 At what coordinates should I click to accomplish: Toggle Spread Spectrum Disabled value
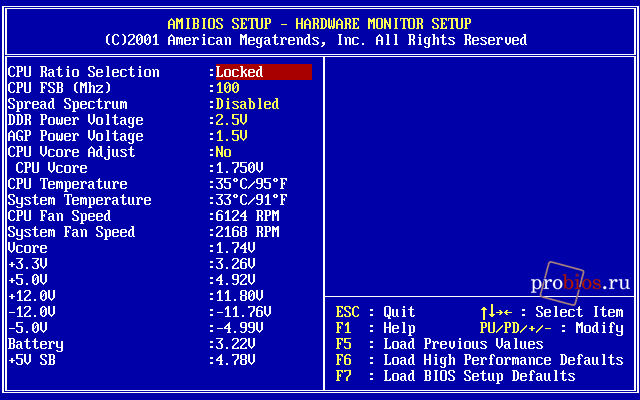pyautogui.click(x=247, y=104)
